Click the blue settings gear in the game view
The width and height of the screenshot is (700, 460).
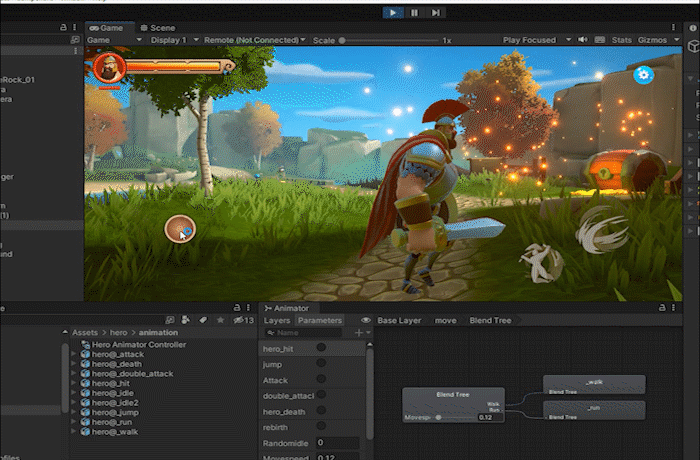pyautogui.click(x=643, y=75)
